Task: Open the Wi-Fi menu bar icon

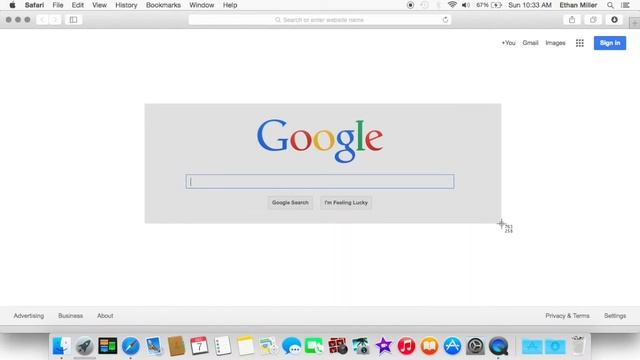Action: [452, 5]
